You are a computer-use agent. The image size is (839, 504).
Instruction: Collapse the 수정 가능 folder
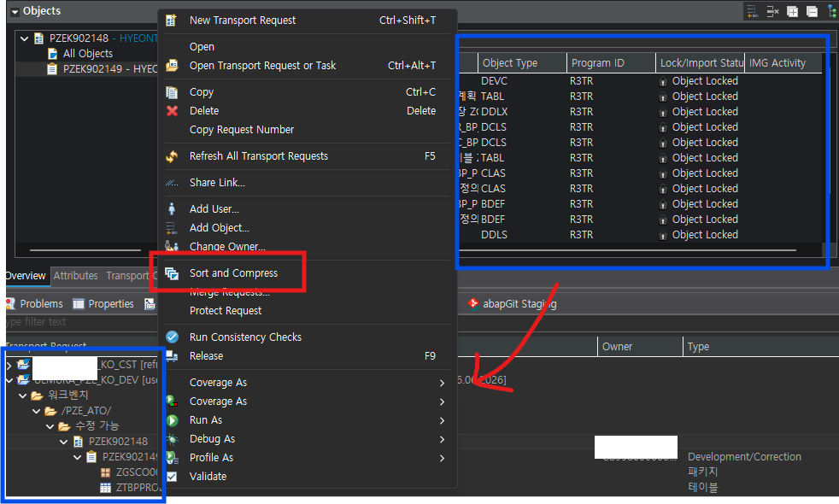coord(50,426)
